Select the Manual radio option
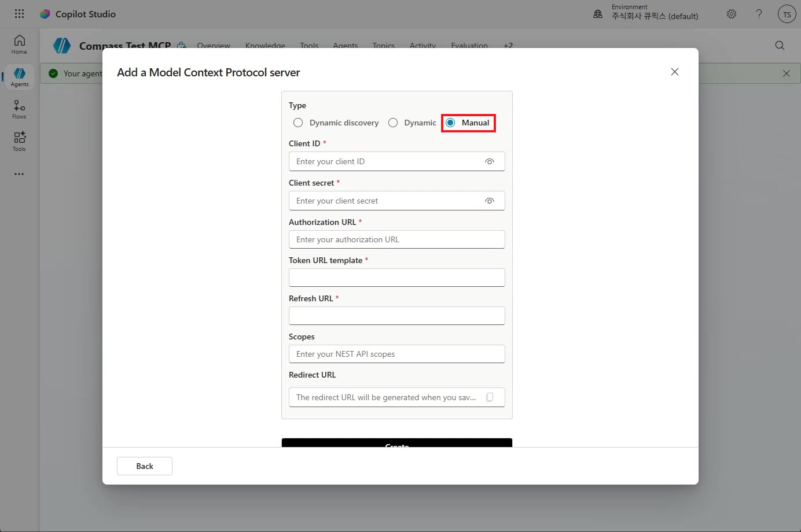The height and width of the screenshot is (532, 801). click(x=450, y=123)
